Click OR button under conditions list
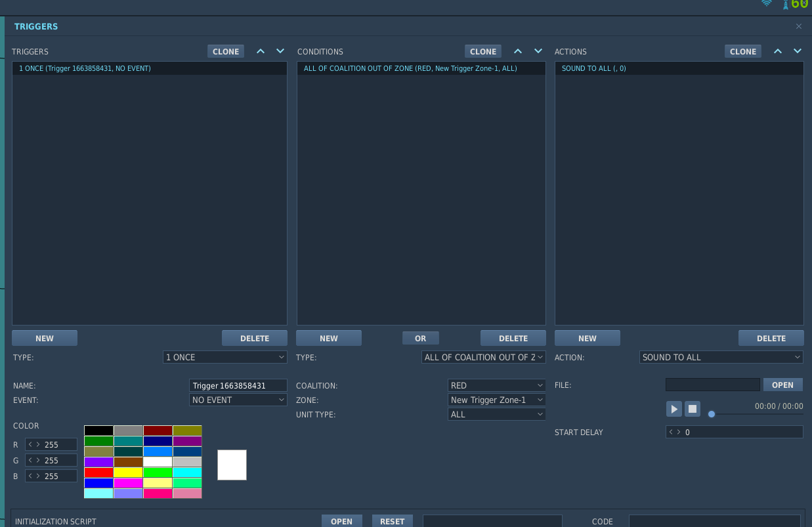 pyautogui.click(x=421, y=338)
